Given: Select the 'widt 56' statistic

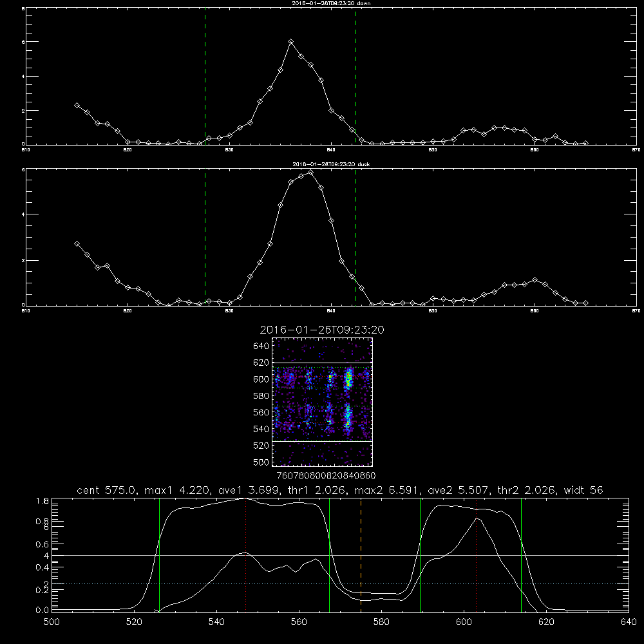Looking at the screenshot, I should click(x=583, y=490).
